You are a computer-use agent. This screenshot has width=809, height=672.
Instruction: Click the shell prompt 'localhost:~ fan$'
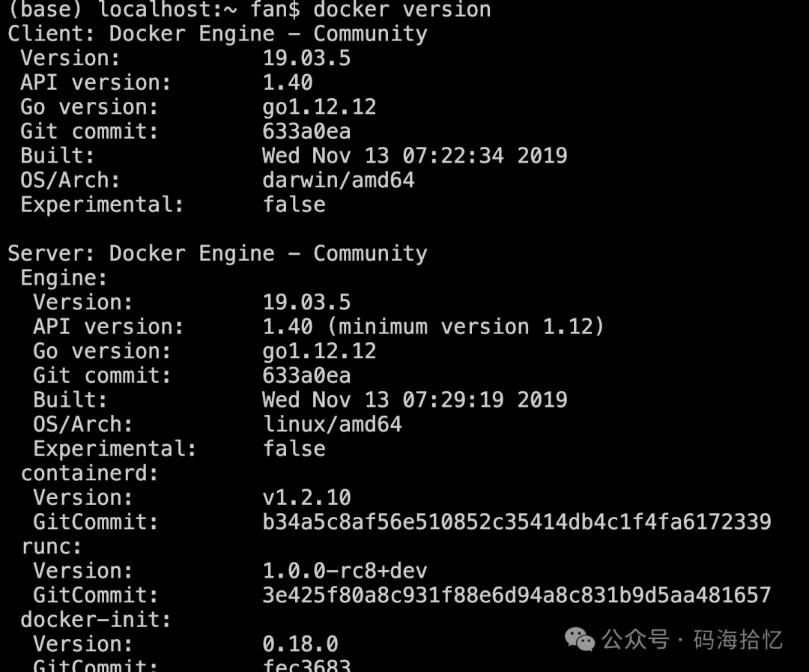[199, 9]
